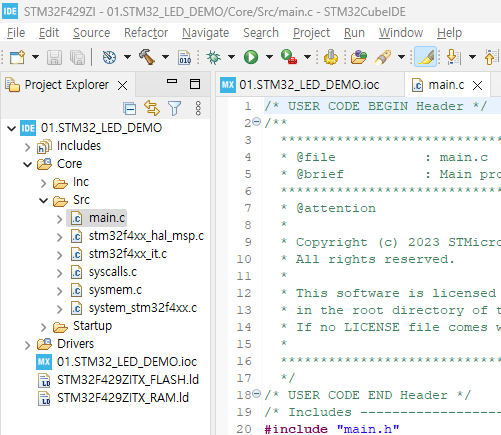This screenshot has width=501, height=435.
Task: Open the Window menu
Action: point(401,33)
